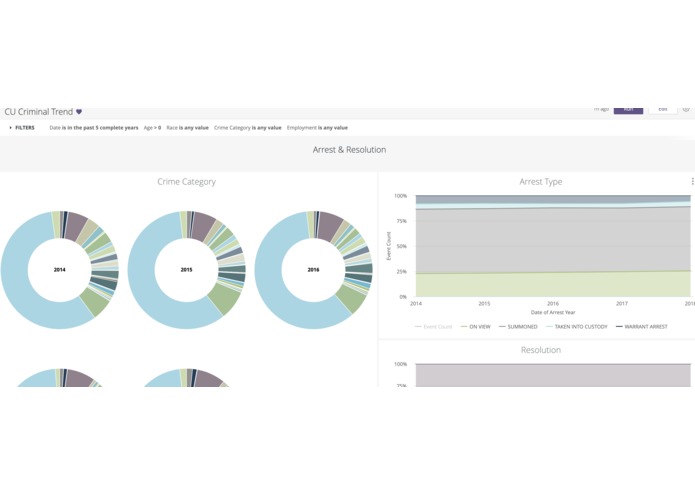
Task: Open the Employment is any value filter
Action: [x=317, y=128]
